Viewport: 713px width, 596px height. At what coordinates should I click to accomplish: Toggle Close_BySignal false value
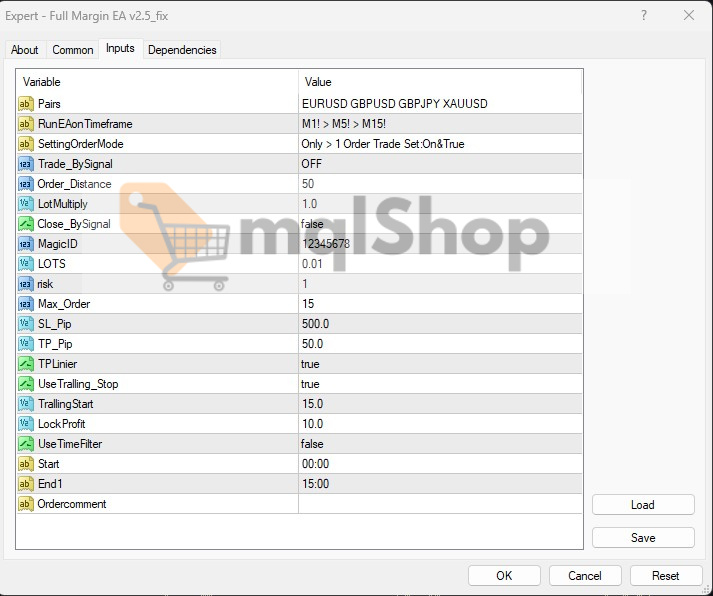pos(440,224)
